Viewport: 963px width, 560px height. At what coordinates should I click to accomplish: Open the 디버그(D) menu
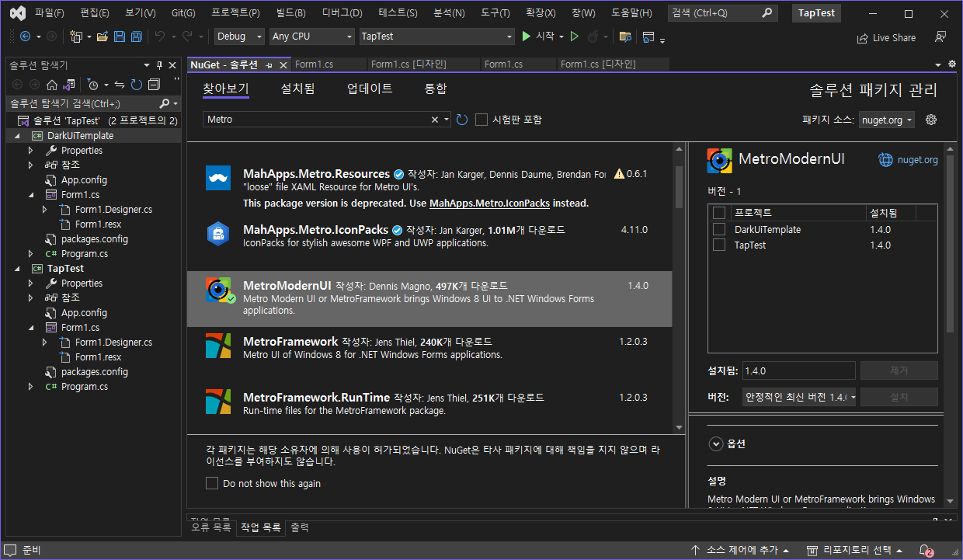click(342, 13)
